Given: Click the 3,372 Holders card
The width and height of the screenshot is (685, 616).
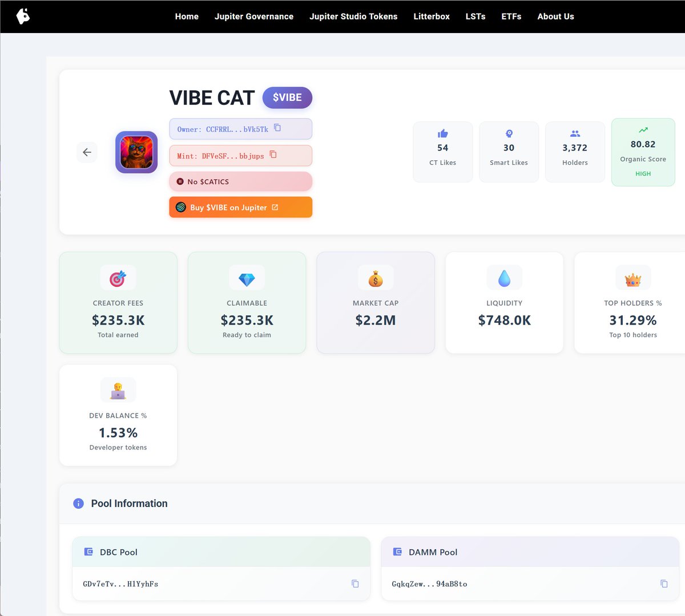Looking at the screenshot, I should coord(575,152).
